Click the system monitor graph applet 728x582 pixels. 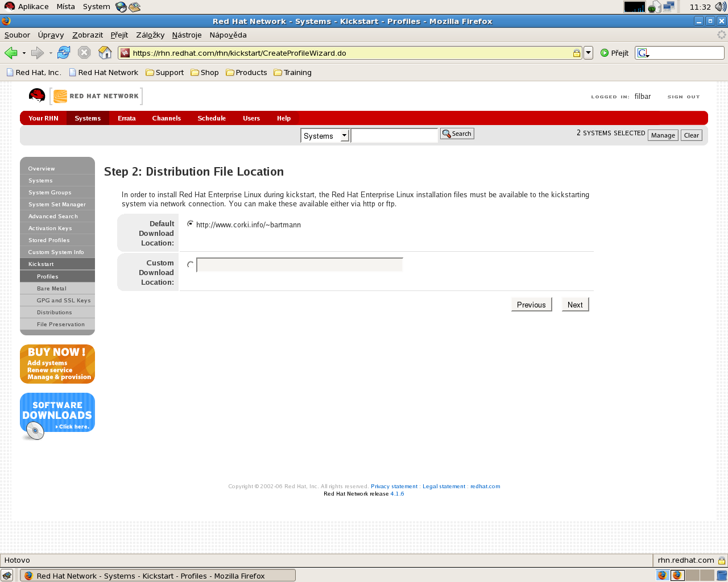(634, 7)
